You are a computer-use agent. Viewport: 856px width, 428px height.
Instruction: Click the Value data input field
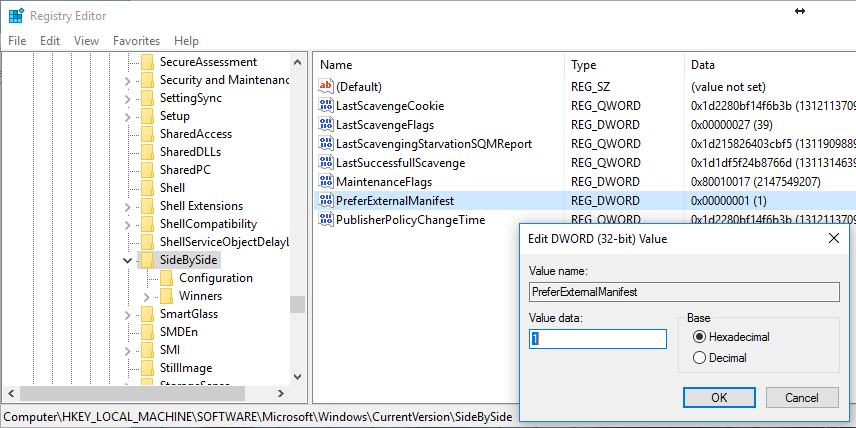click(597, 339)
